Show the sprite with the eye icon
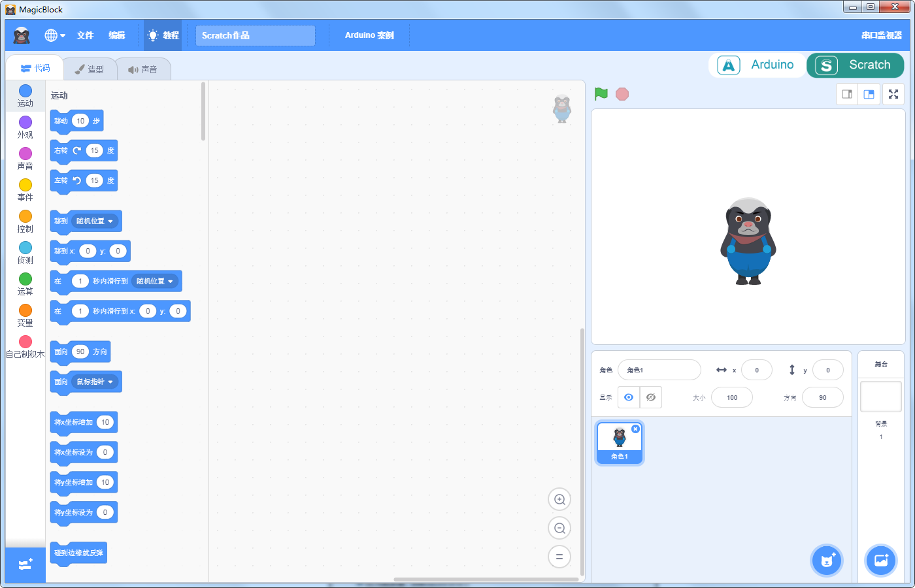 click(629, 397)
